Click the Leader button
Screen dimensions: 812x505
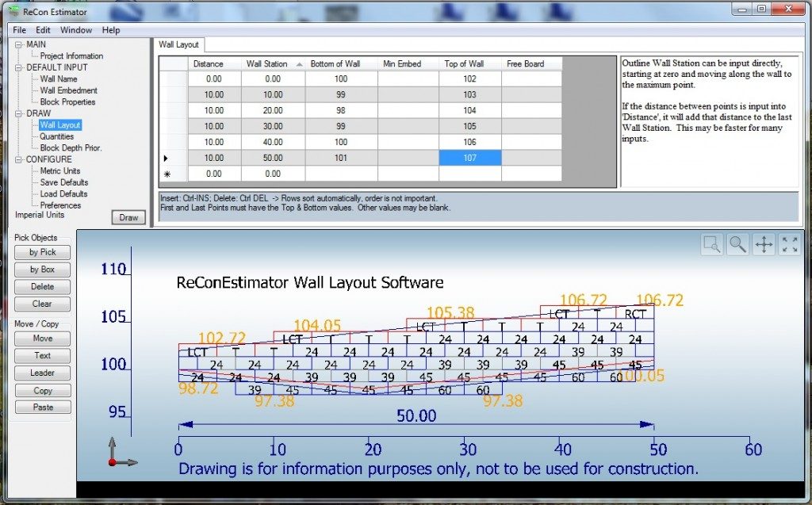pyautogui.click(x=43, y=373)
